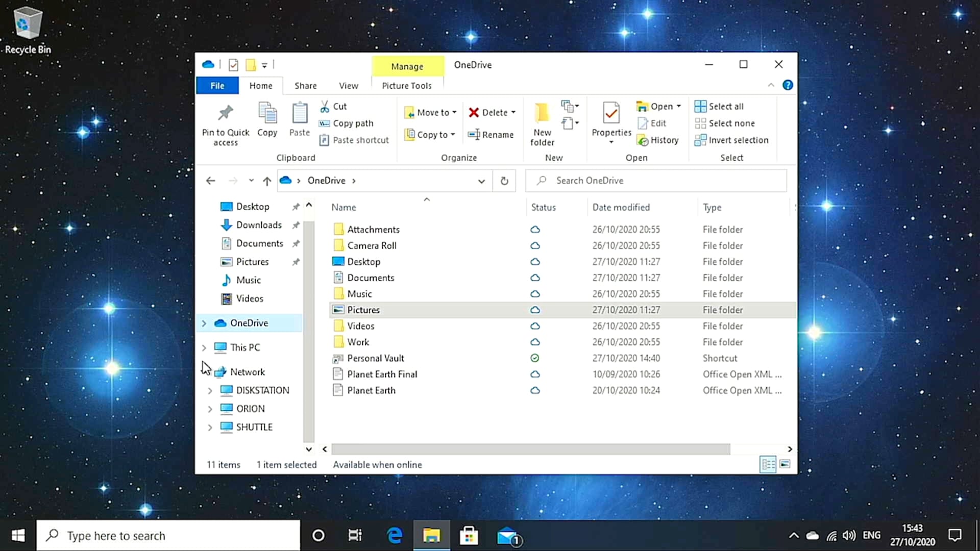This screenshot has height=551, width=980.
Task: Switch to large icons view
Action: (x=785, y=464)
